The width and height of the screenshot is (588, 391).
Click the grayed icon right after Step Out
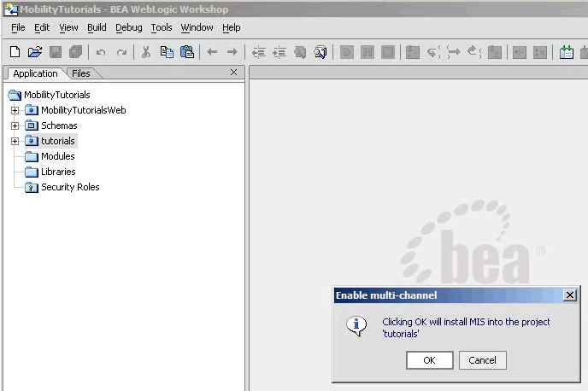pyautogui.click(x=495, y=52)
